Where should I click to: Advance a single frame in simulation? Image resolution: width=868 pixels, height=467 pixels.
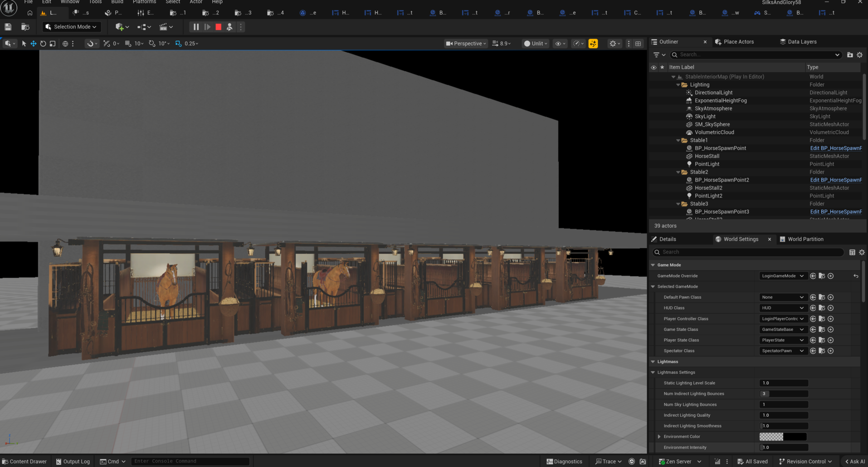pos(207,27)
